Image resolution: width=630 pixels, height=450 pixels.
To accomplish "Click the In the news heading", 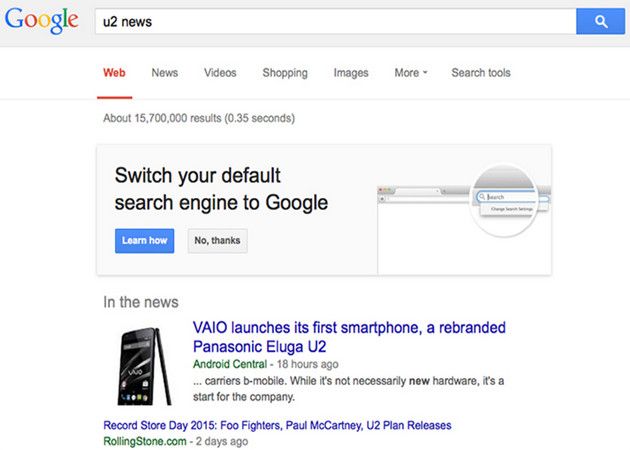I will click(141, 302).
